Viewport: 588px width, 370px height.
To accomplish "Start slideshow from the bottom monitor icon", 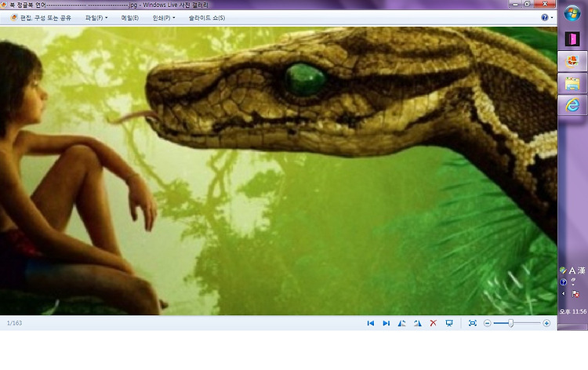I will pos(449,323).
